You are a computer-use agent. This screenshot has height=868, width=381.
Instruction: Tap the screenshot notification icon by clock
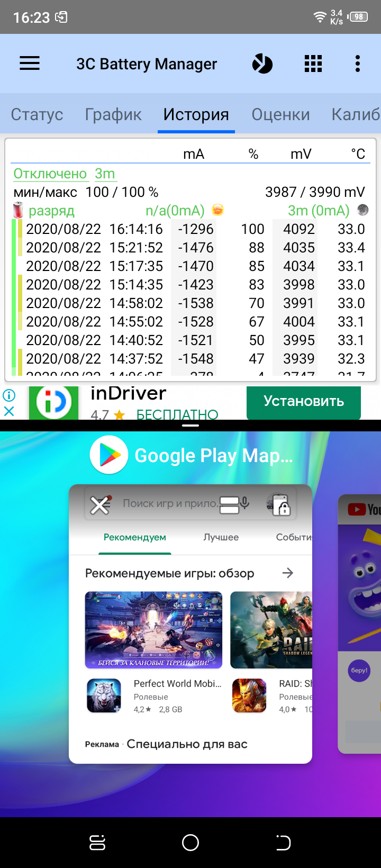coord(61,17)
